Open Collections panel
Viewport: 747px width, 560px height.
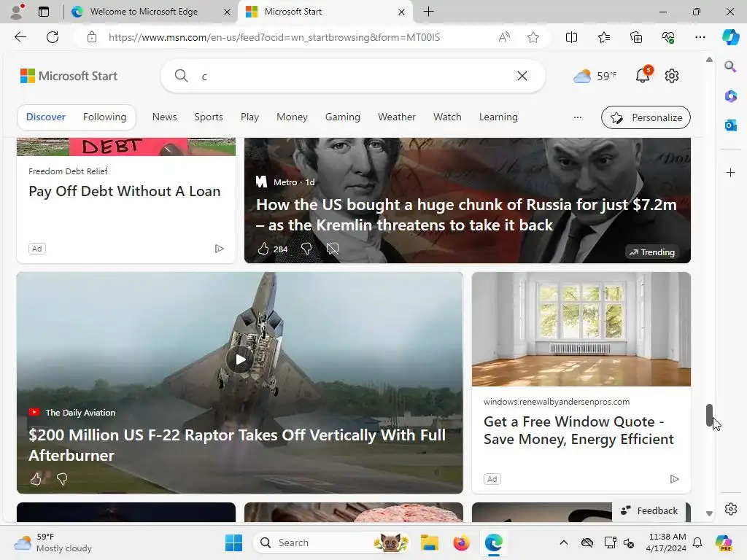point(636,37)
